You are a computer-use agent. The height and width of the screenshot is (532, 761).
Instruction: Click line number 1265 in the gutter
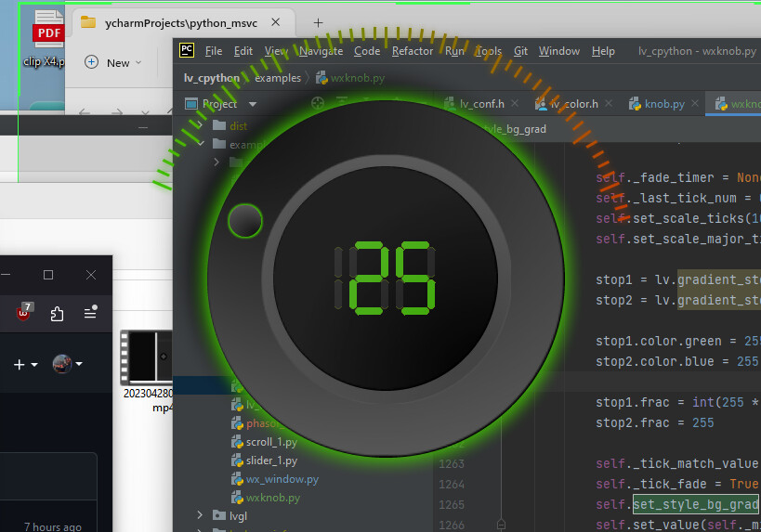(x=452, y=505)
